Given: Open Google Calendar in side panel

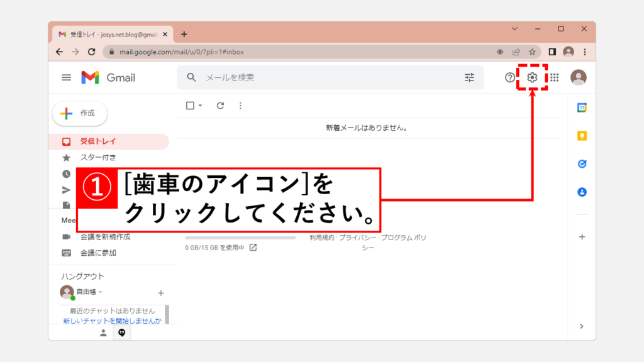Looking at the screenshot, I should (x=582, y=107).
